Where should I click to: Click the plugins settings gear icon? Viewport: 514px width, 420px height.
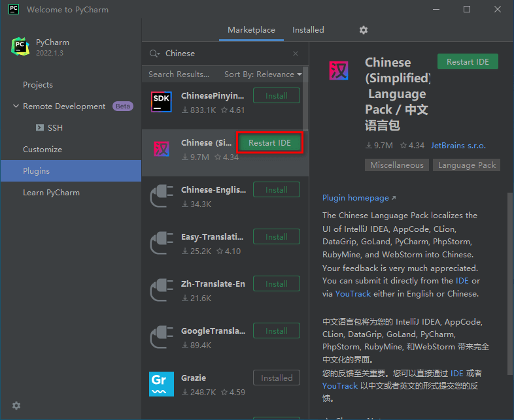(x=363, y=30)
